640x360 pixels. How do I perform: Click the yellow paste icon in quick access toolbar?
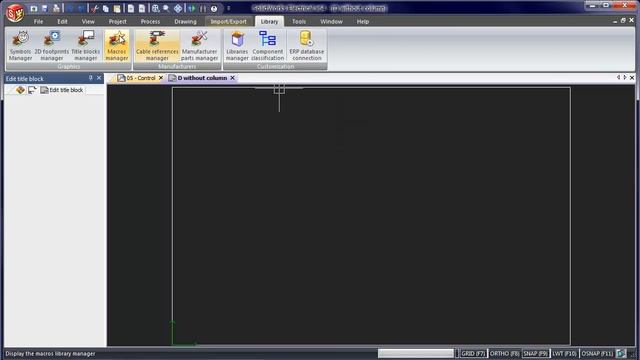[x=117, y=8]
